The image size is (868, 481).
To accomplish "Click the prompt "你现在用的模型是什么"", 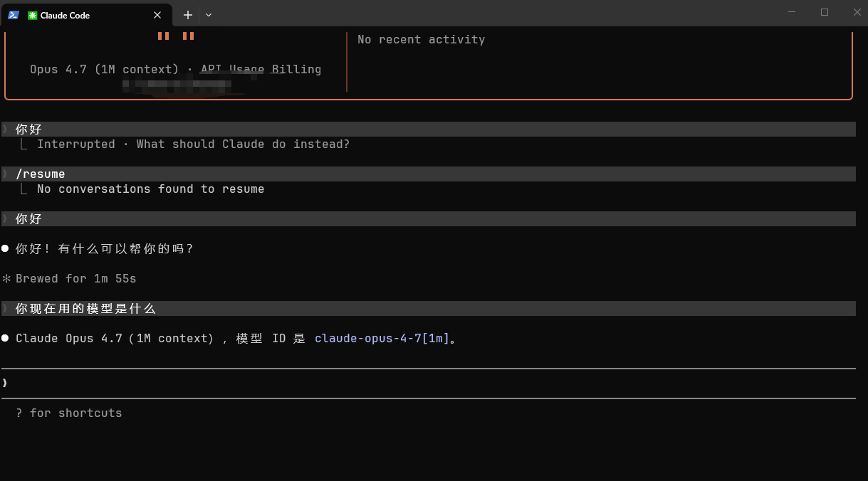I will tap(429, 309).
